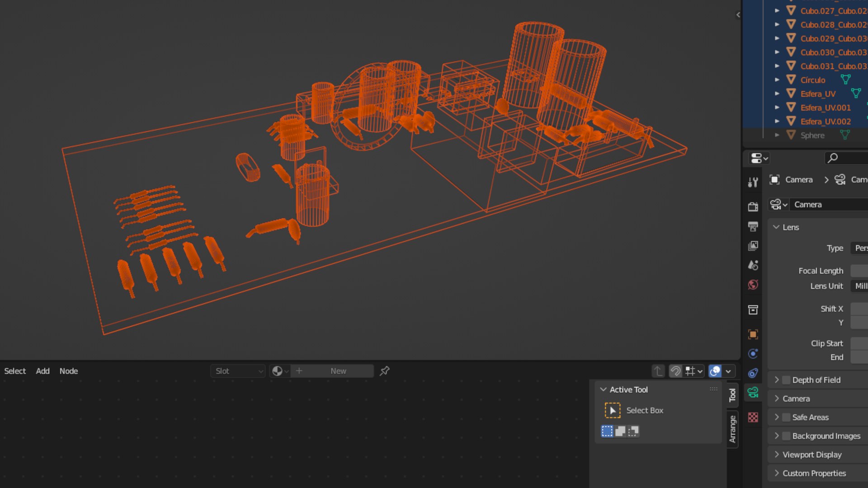
Task: Click the parent node tree arrow icon
Action: [x=658, y=371]
